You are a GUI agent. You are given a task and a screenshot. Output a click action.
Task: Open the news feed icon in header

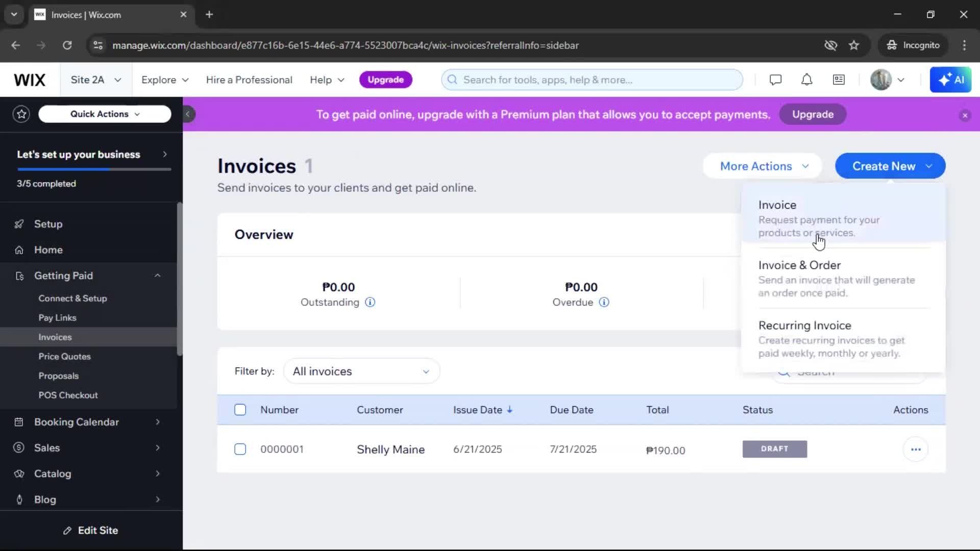839,80
